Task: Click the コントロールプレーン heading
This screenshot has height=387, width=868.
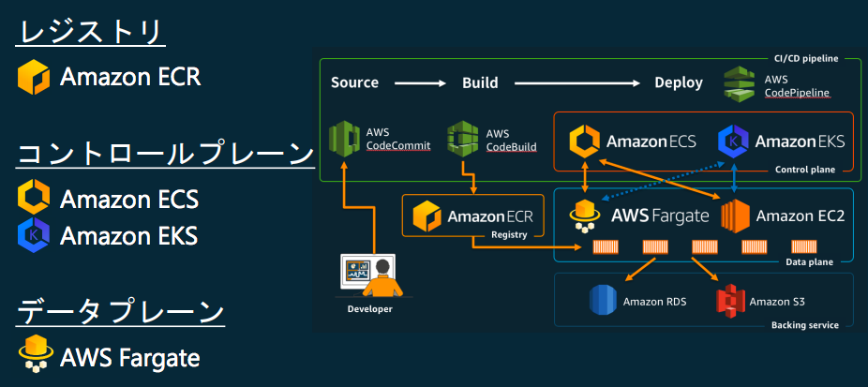Action: point(165,154)
